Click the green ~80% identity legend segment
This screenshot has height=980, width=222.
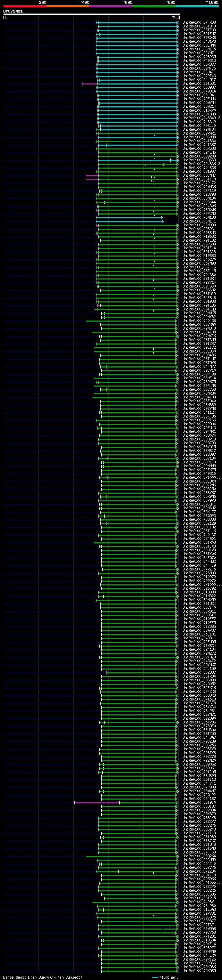(x=154, y=6)
